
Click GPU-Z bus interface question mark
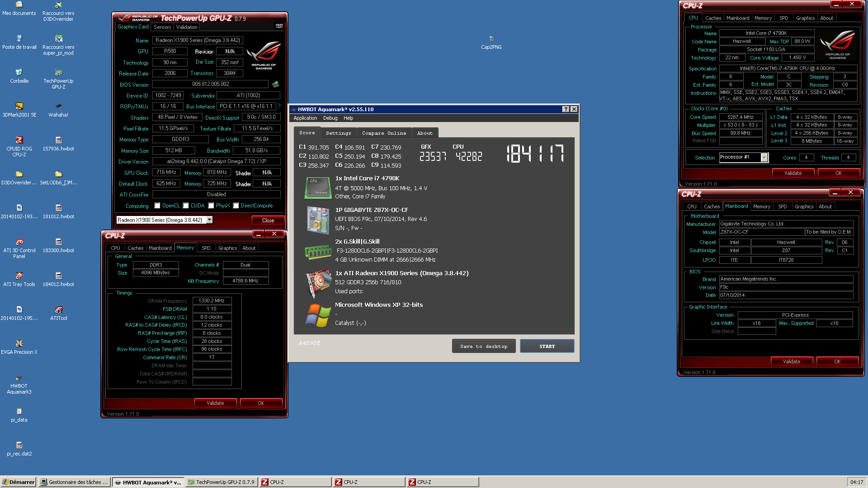pos(279,106)
